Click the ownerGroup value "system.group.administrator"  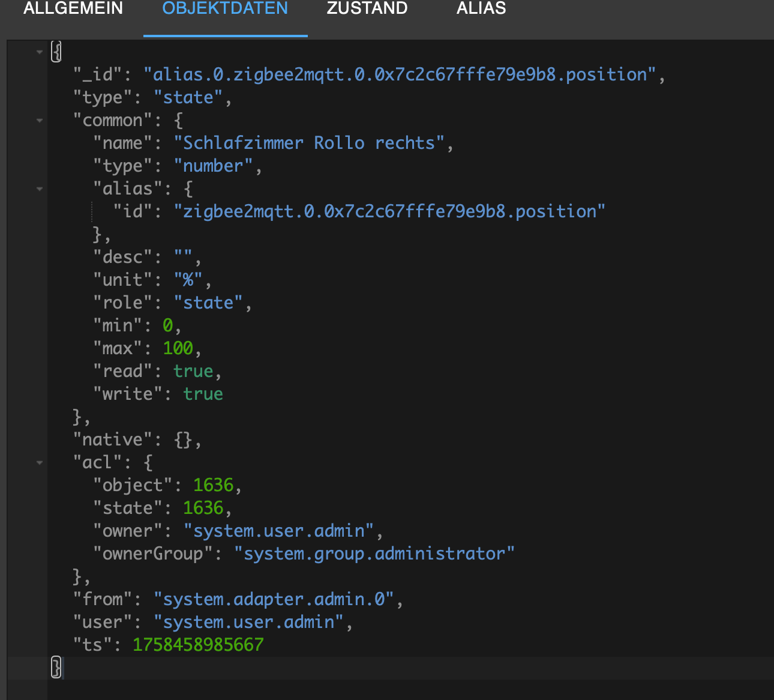(374, 554)
